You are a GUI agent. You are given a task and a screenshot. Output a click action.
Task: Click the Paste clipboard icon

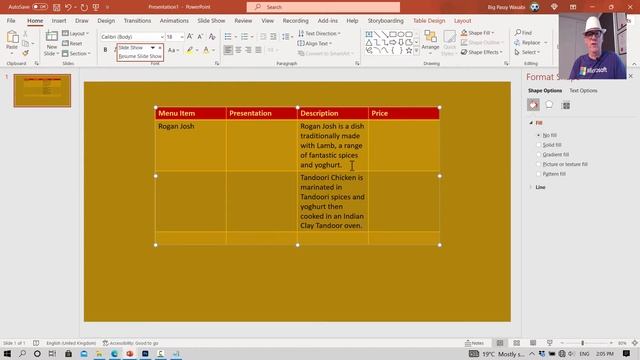(x=12, y=37)
